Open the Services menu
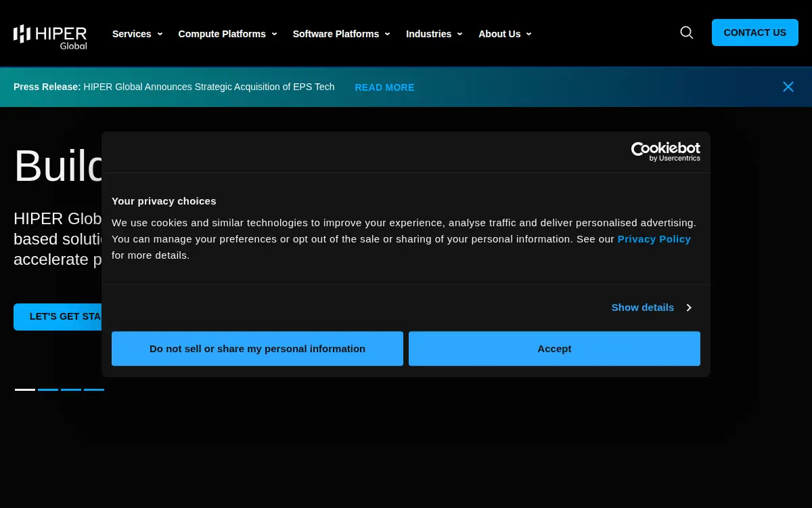812x508 pixels. pyautogui.click(x=132, y=34)
